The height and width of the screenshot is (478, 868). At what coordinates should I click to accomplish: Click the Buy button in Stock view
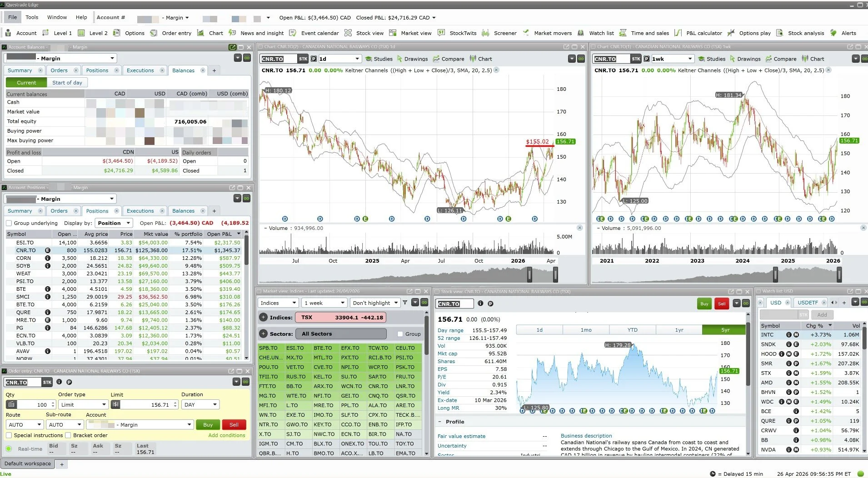(704, 304)
